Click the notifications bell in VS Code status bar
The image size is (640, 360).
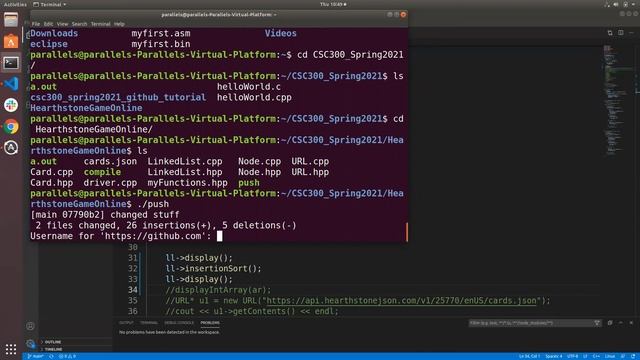[x=633, y=356]
